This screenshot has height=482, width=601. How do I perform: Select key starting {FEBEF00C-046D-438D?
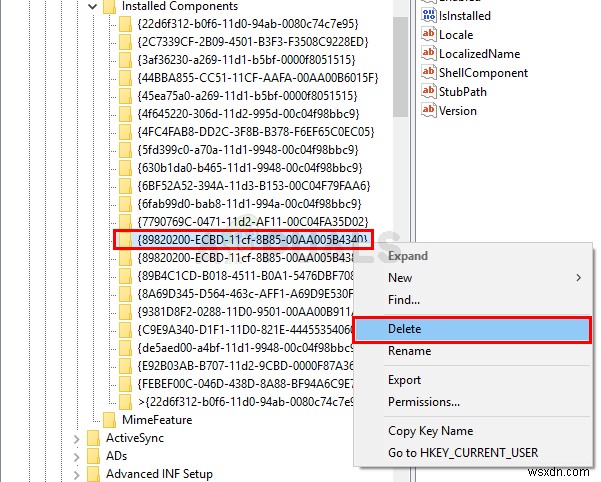pyautogui.click(x=245, y=384)
